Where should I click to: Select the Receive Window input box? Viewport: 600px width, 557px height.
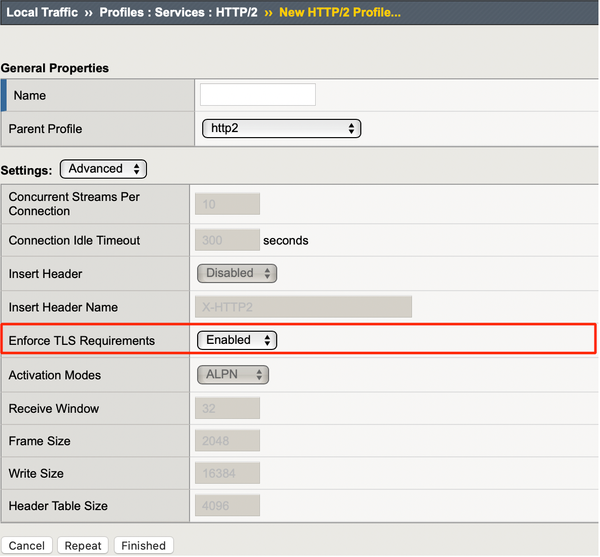[x=226, y=408]
